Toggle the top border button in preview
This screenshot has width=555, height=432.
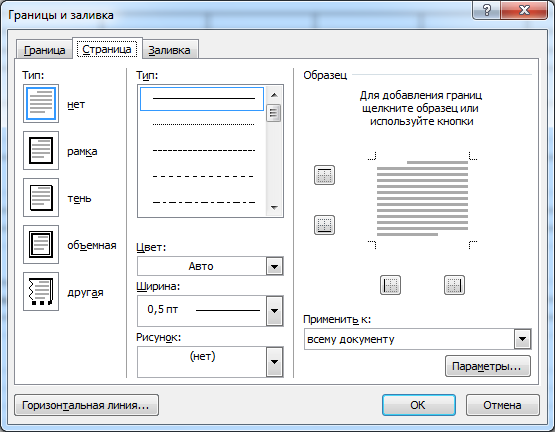point(324,175)
